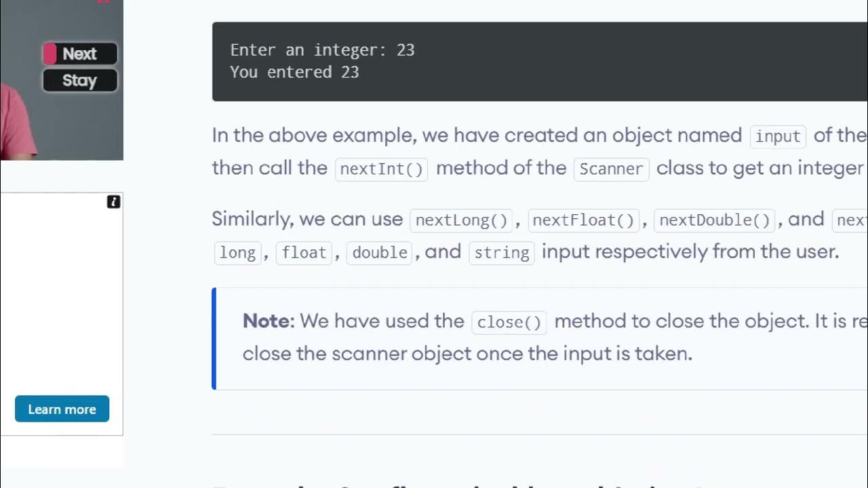Click the pink indicator on Next button

click(x=50, y=54)
